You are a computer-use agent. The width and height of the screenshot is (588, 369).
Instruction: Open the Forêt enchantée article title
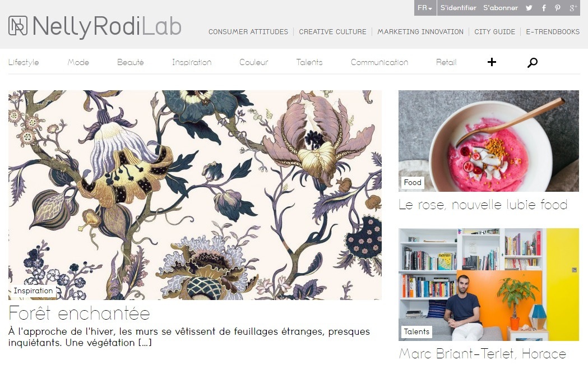(79, 313)
